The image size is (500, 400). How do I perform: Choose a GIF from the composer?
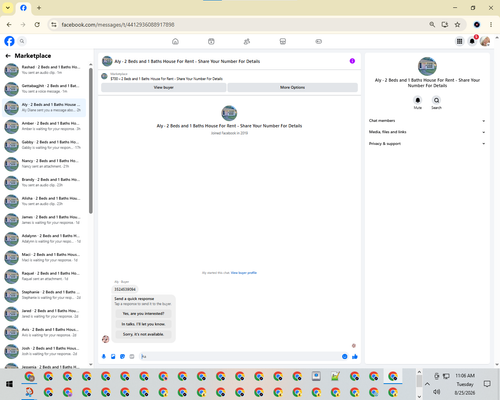132,357
